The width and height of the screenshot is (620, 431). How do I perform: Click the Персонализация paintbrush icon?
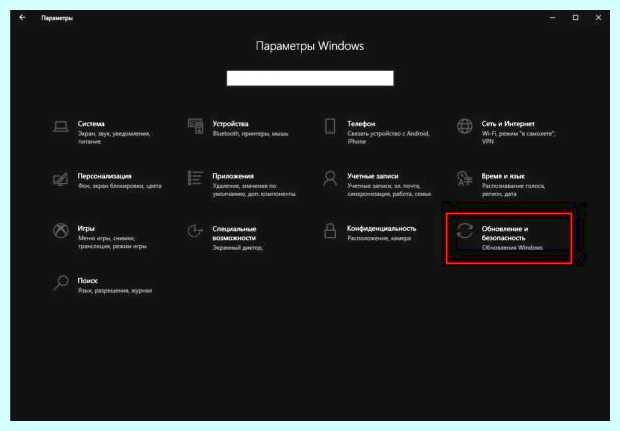click(61, 179)
